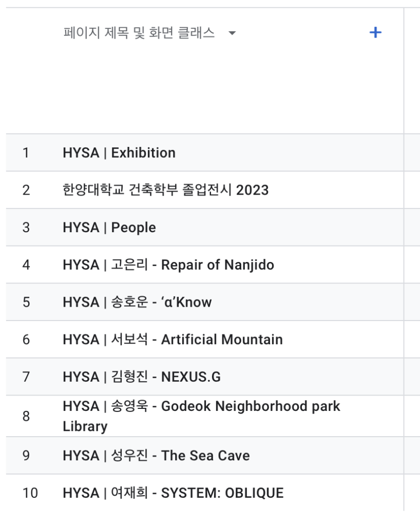Add a secondary dimension with plus icon

[375, 33]
